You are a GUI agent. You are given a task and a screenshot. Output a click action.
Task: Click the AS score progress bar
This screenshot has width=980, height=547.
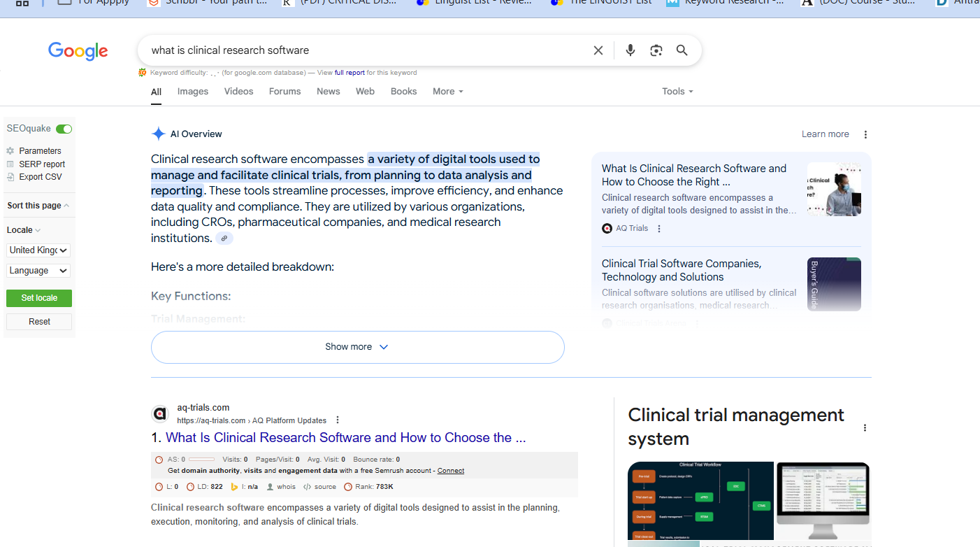point(201,460)
